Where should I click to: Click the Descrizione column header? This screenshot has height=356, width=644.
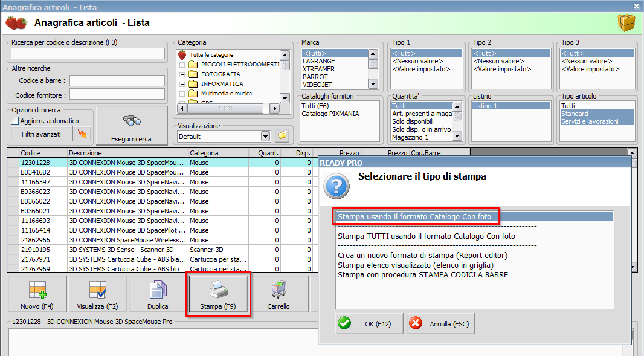128,153
